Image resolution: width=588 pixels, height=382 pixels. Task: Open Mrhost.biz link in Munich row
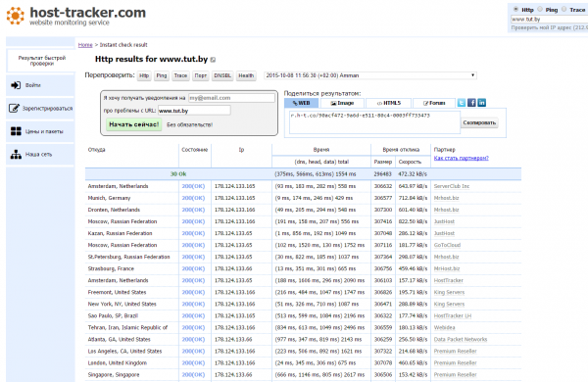(x=446, y=198)
